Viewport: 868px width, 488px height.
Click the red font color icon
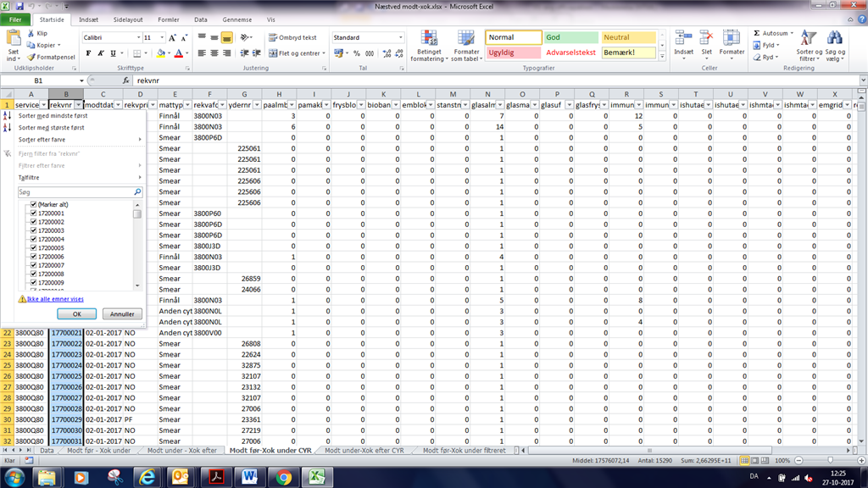[178, 53]
